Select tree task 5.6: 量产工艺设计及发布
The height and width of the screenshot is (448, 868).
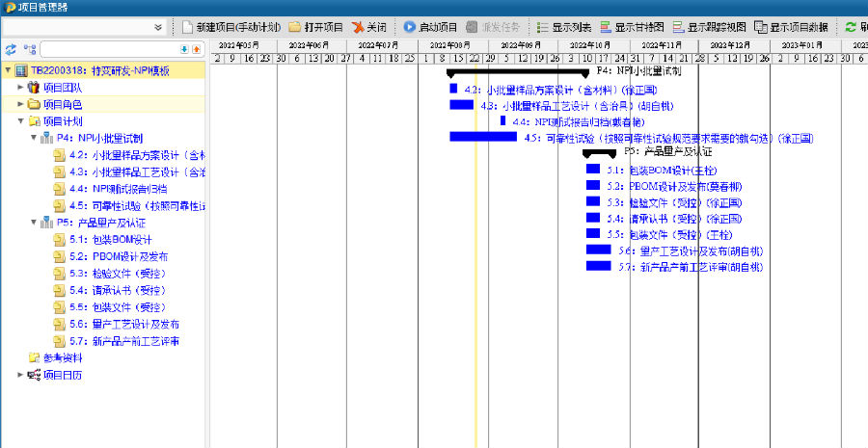point(124,324)
